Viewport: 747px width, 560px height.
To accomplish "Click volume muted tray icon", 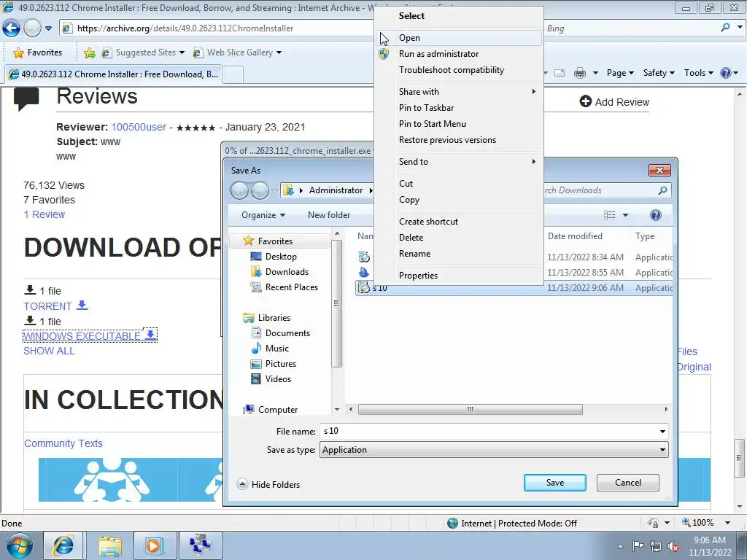I will pos(673,547).
